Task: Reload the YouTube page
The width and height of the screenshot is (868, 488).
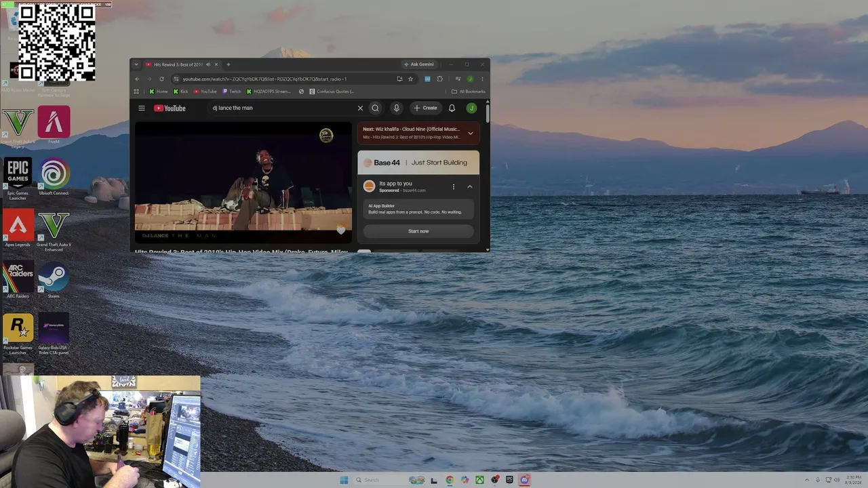Action: point(161,79)
